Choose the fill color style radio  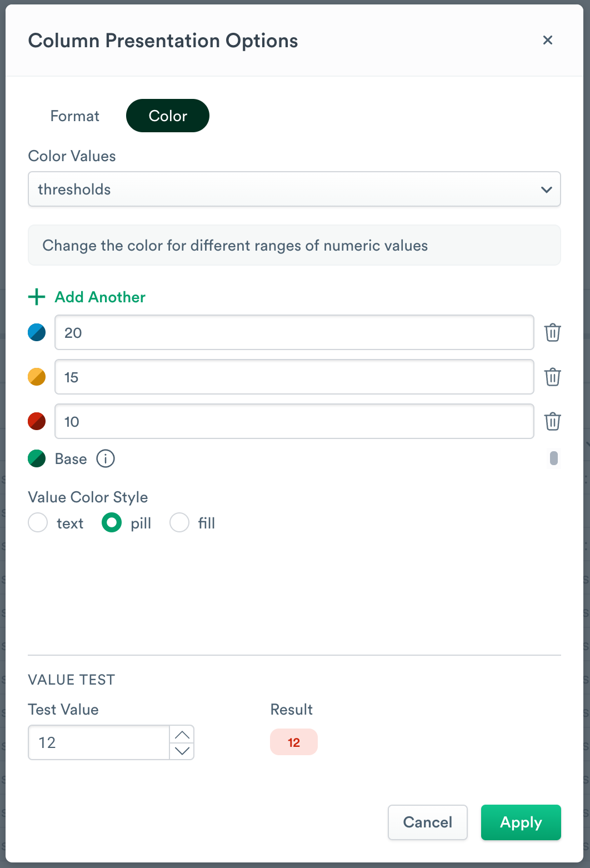[x=179, y=523]
